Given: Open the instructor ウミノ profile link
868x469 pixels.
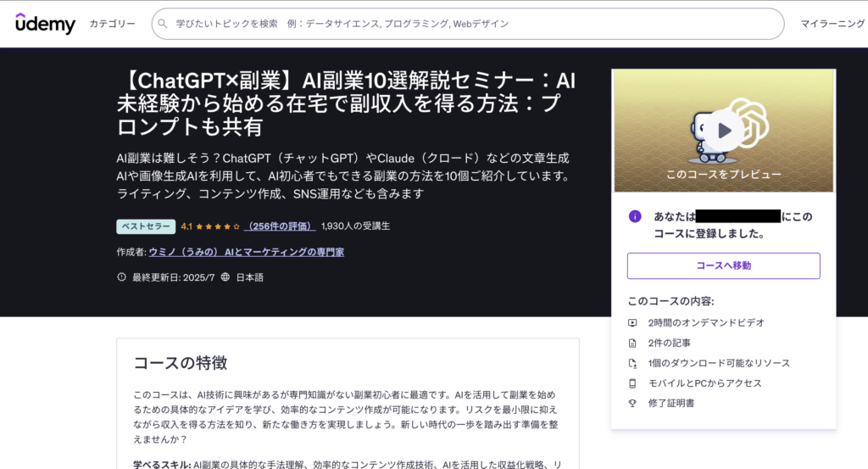Looking at the screenshot, I should (x=246, y=252).
